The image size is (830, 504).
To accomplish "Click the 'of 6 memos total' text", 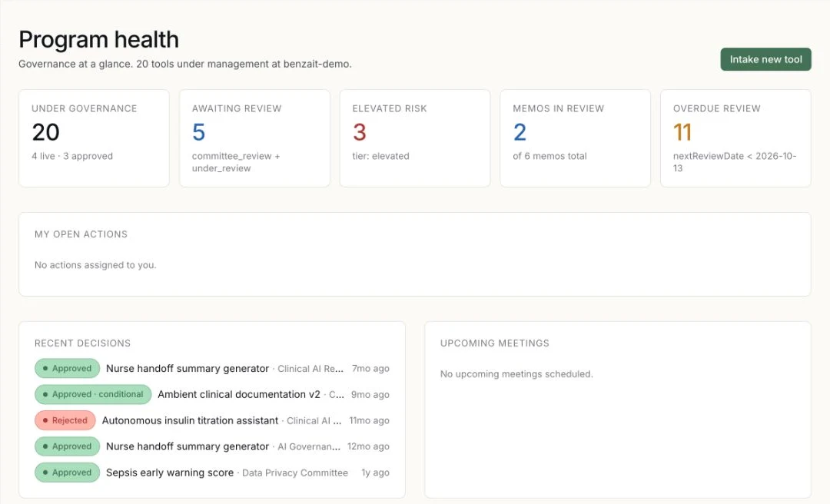I will point(549,156).
